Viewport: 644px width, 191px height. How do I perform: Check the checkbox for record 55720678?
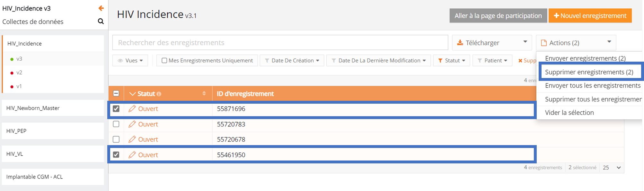pos(116,139)
